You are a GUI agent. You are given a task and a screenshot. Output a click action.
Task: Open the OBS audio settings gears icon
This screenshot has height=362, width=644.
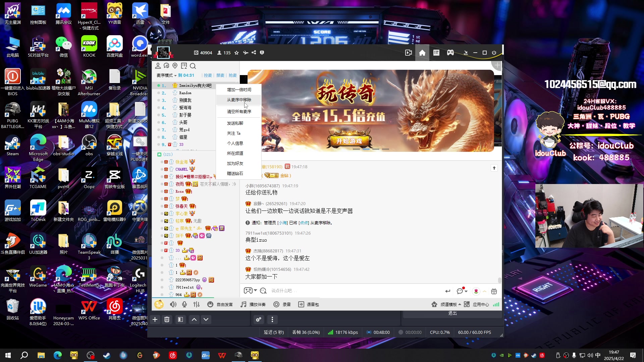click(x=259, y=319)
